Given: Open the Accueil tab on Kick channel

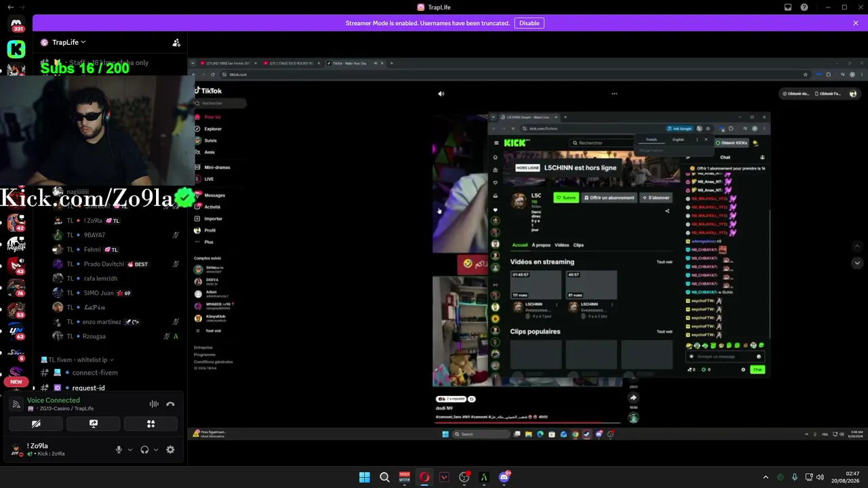Looking at the screenshot, I should [519, 245].
